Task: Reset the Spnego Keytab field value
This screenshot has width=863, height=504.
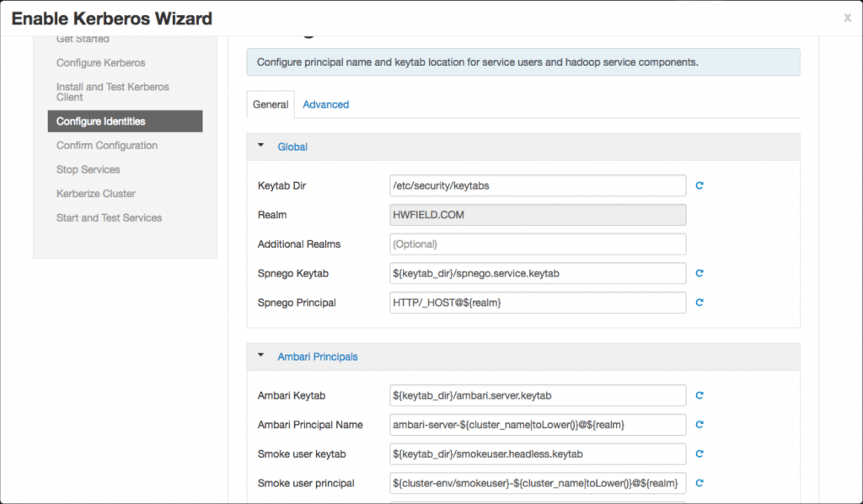Action: coord(700,273)
